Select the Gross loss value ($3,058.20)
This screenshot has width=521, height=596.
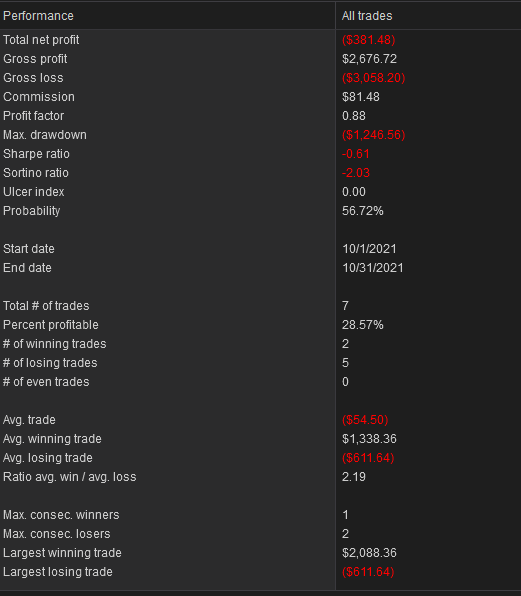point(374,78)
